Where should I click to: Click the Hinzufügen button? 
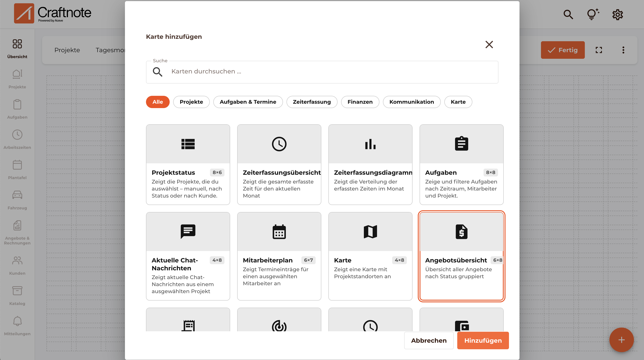483,340
